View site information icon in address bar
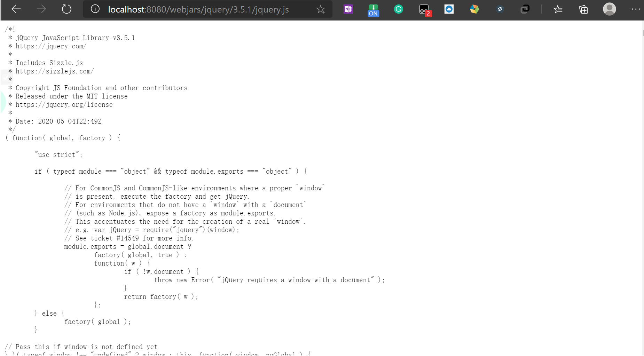This screenshot has width=644, height=356. click(x=95, y=9)
